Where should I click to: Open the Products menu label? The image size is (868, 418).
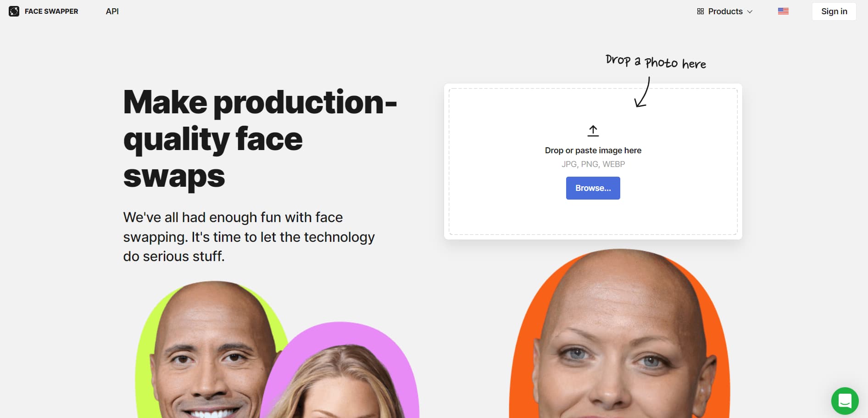(725, 11)
